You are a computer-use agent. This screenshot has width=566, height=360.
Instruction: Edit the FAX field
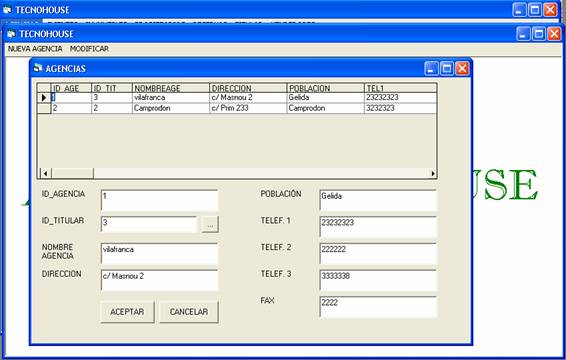pos(378,307)
